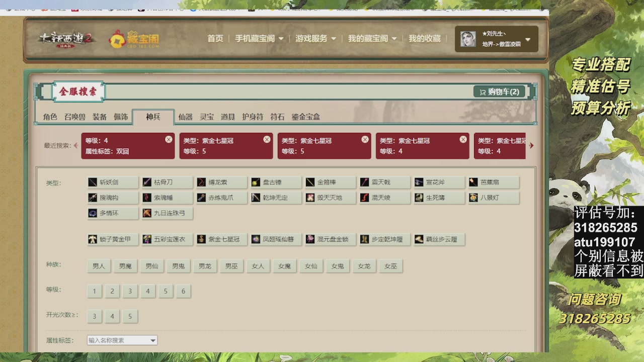Pick the 盘古锤 weapon type
Image resolution: width=644 pixels, height=362 pixels.
pos(276,183)
